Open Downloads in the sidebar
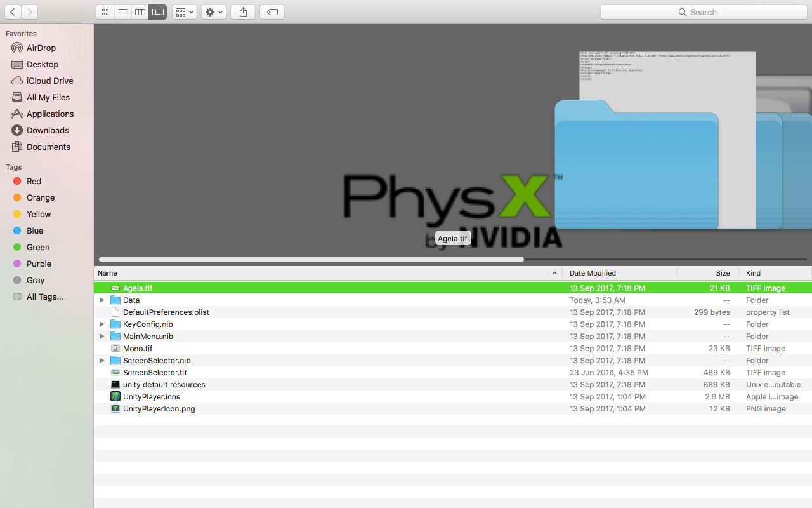The height and width of the screenshot is (508, 812). pyautogui.click(x=48, y=130)
